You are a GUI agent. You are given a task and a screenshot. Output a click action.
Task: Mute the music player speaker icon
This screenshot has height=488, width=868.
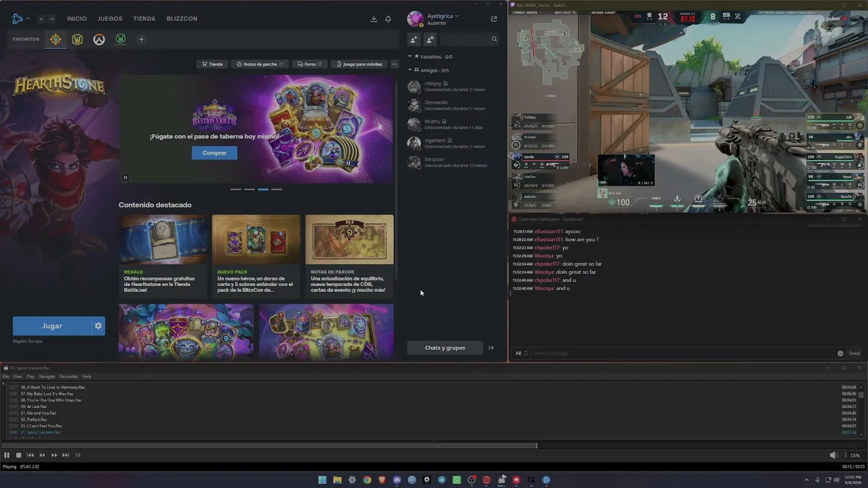[x=833, y=455]
